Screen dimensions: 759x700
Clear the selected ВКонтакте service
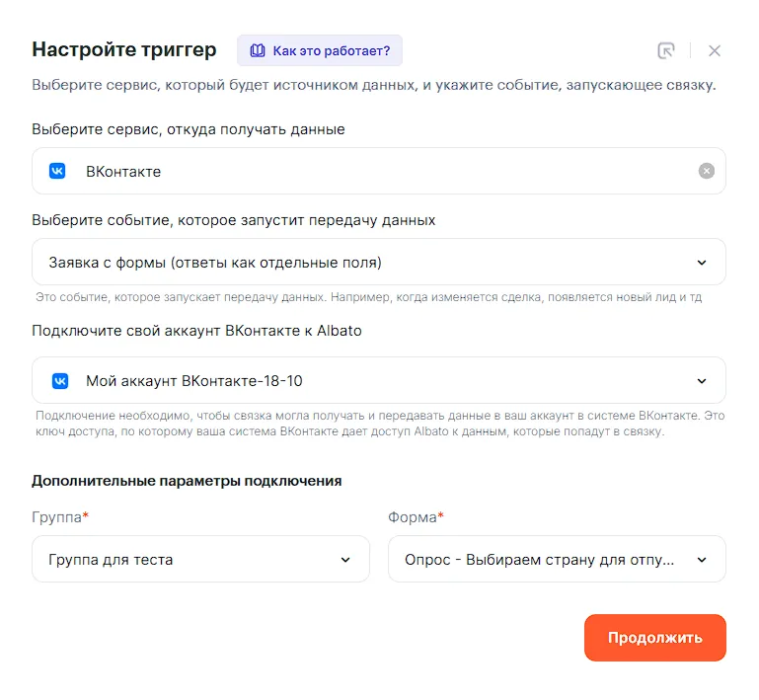[x=707, y=171]
